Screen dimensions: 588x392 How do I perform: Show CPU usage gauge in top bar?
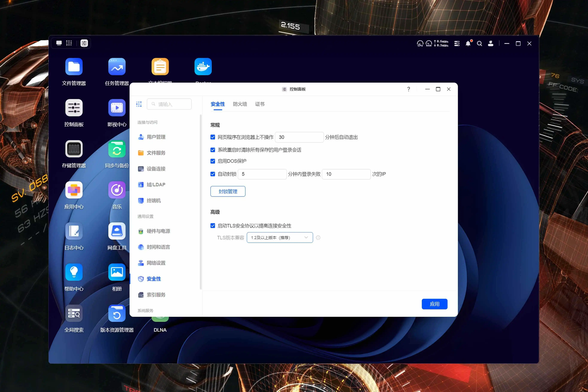[x=420, y=43]
